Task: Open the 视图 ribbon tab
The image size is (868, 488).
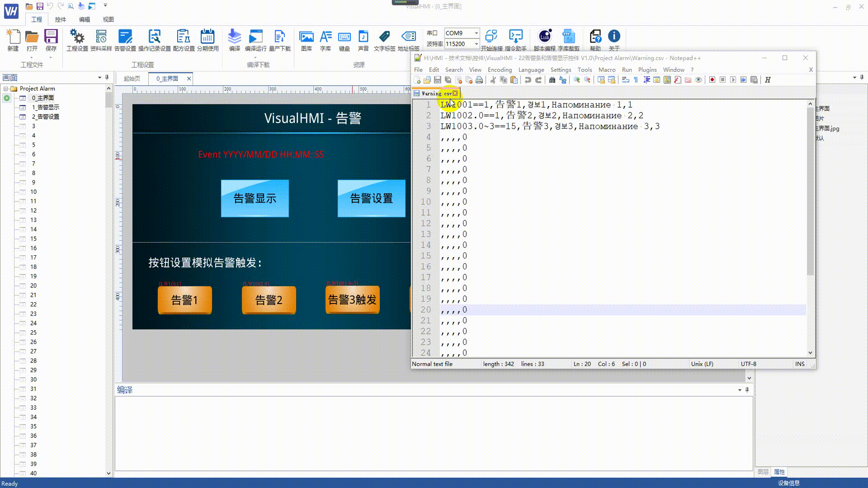Action: click(x=108, y=19)
